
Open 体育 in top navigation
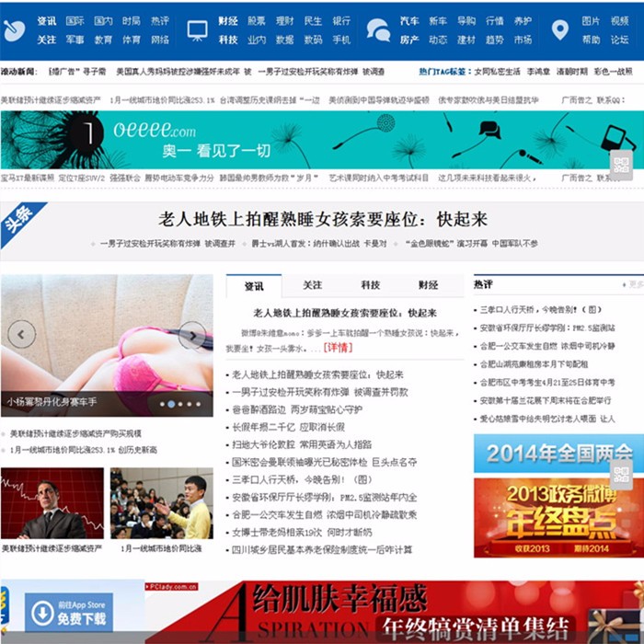pos(132,40)
